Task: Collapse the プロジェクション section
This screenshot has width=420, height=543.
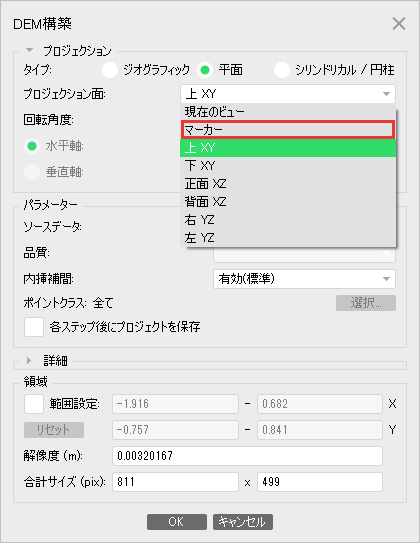Action: (30, 51)
